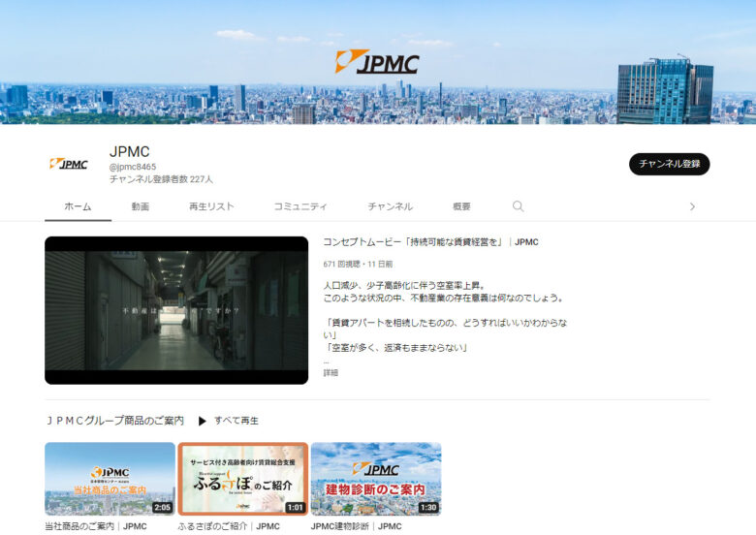Screen dimensions: 756x535
Task: Select the チャンネル tab
Action: (390, 206)
